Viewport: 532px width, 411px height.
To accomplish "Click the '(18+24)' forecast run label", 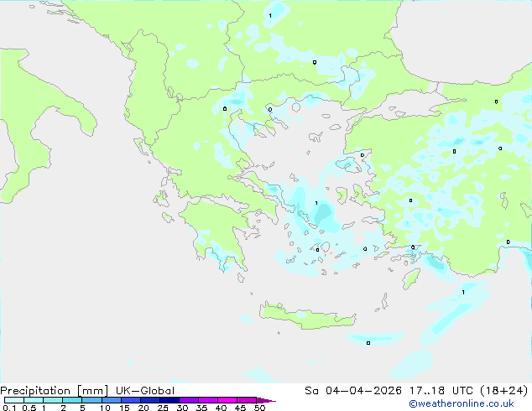I will 503,391.
